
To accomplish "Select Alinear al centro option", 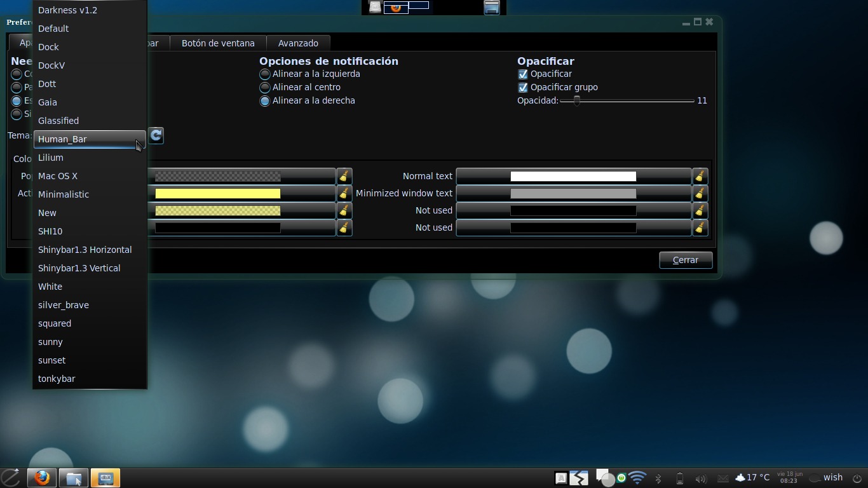I will click(x=300, y=87).
